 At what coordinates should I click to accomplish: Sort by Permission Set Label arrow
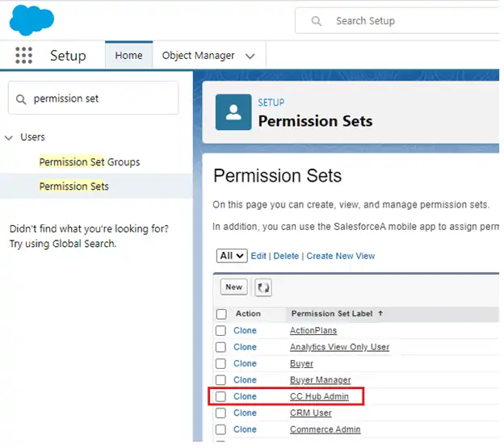tap(380, 313)
